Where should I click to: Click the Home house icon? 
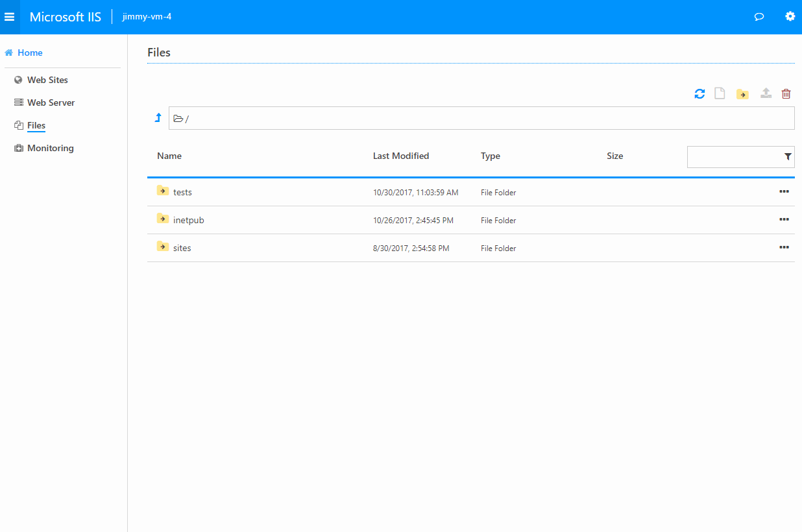[9, 53]
